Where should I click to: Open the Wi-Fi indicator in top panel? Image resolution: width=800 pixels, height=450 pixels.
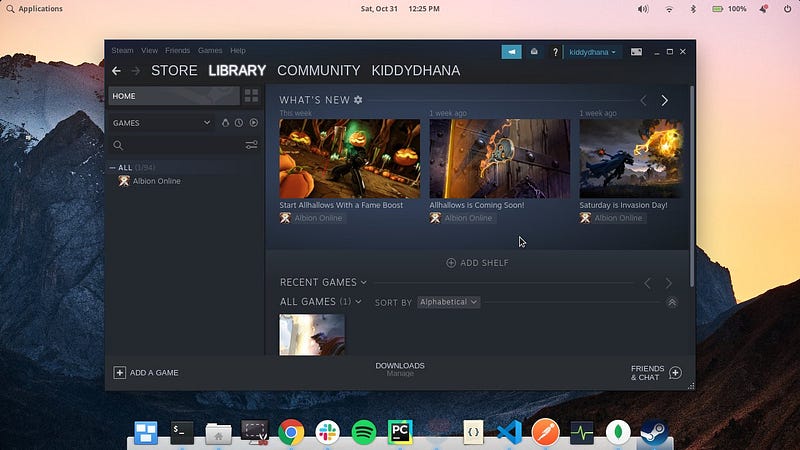click(669, 9)
